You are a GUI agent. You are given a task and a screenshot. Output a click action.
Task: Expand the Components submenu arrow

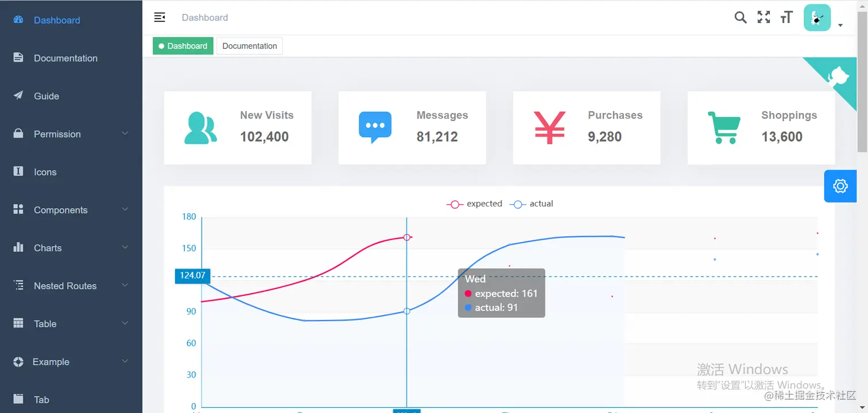125,209
